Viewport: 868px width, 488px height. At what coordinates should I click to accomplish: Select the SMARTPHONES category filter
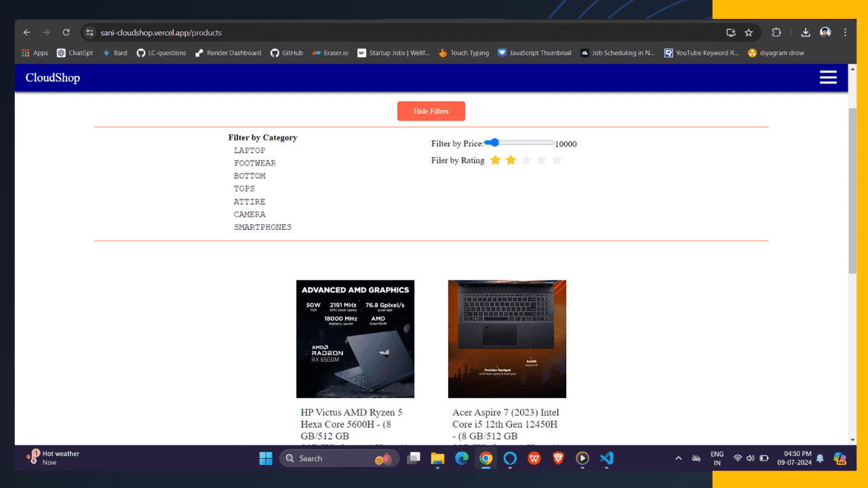click(x=262, y=227)
